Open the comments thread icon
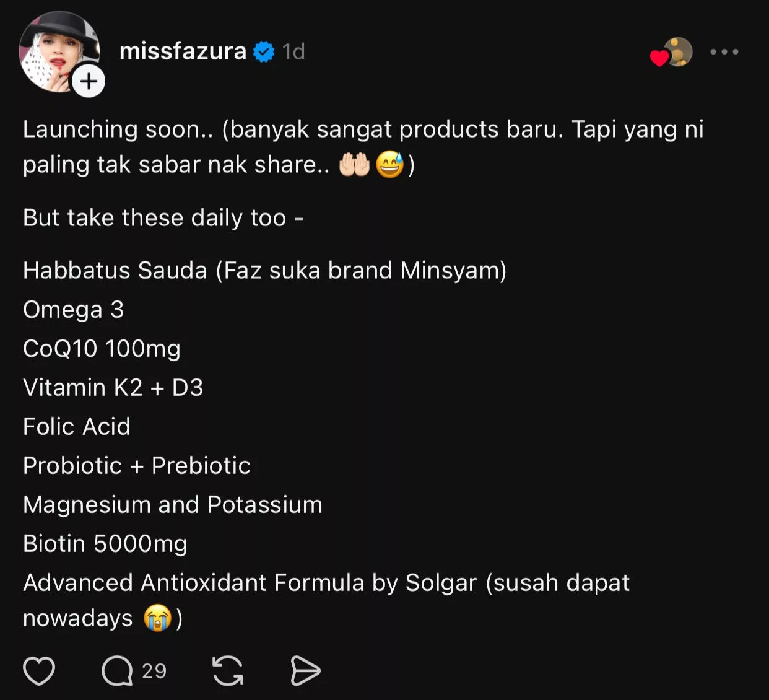Viewport: 769px width, 700px height. (118, 670)
